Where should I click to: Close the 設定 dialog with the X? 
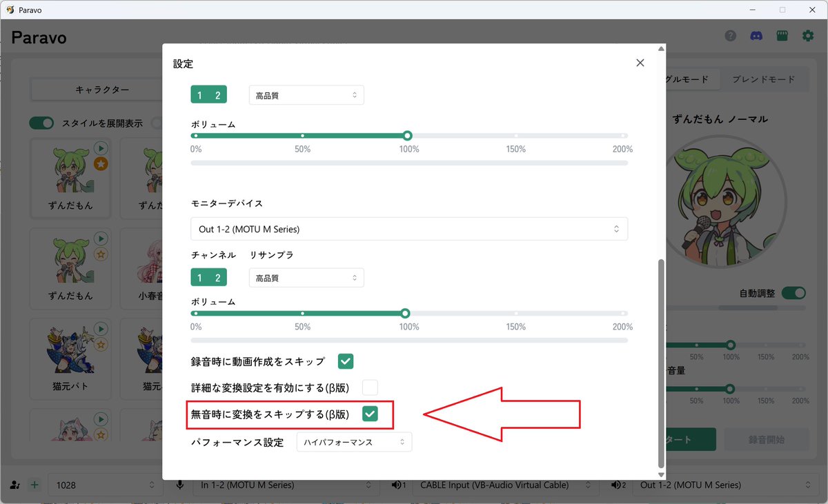[x=640, y=63]
